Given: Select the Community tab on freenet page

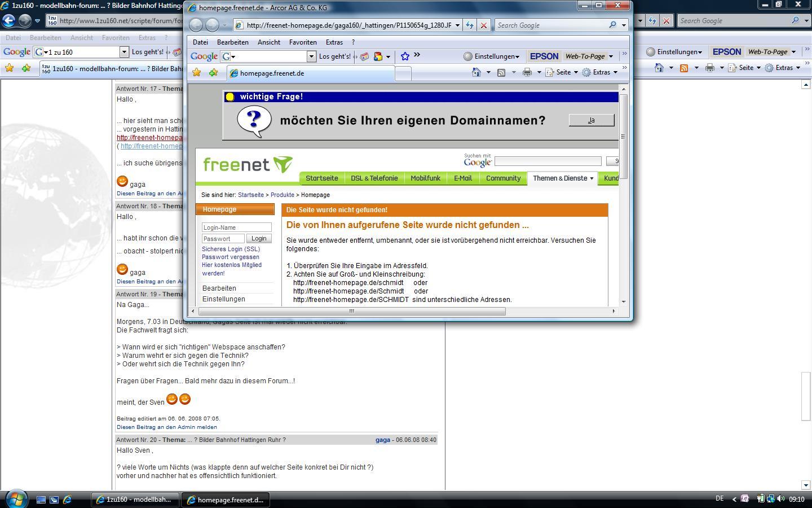Looking at the screenshot, I should 503,178.
